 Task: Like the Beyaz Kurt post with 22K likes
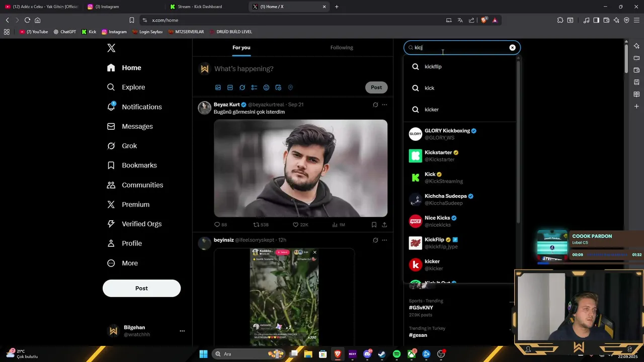tap(300, 225)
